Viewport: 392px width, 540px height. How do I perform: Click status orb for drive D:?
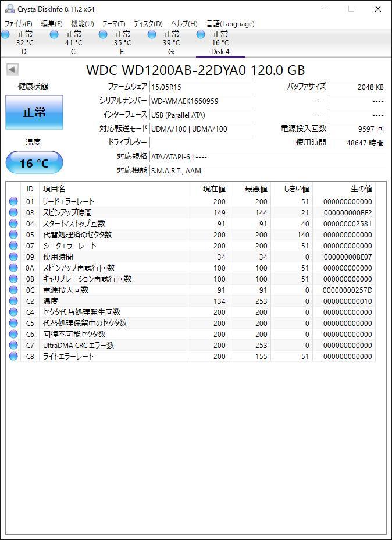pos(5,34)
